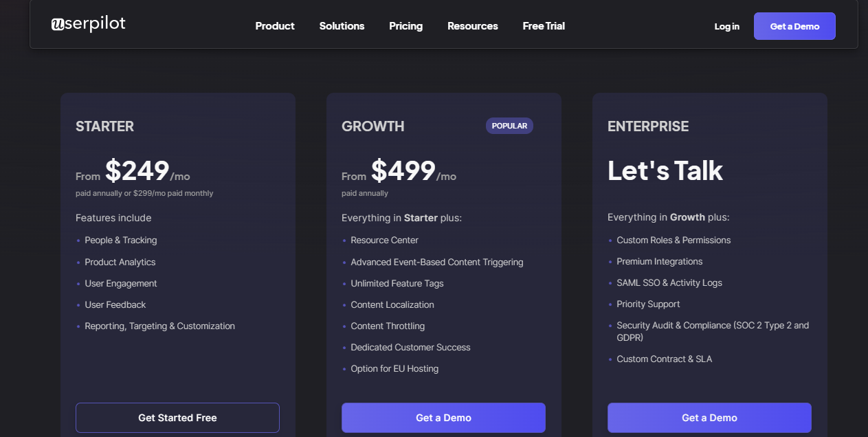868x437 pixels.
Task: Click Get Started Free under Starter plan
Action: pyautogui.click(x=177, y=417)
